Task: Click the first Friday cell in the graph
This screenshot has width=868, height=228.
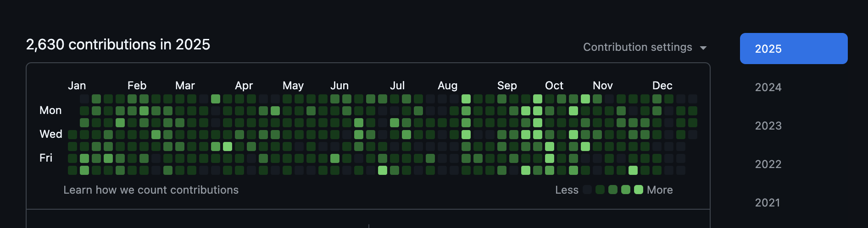Action: 72,158
